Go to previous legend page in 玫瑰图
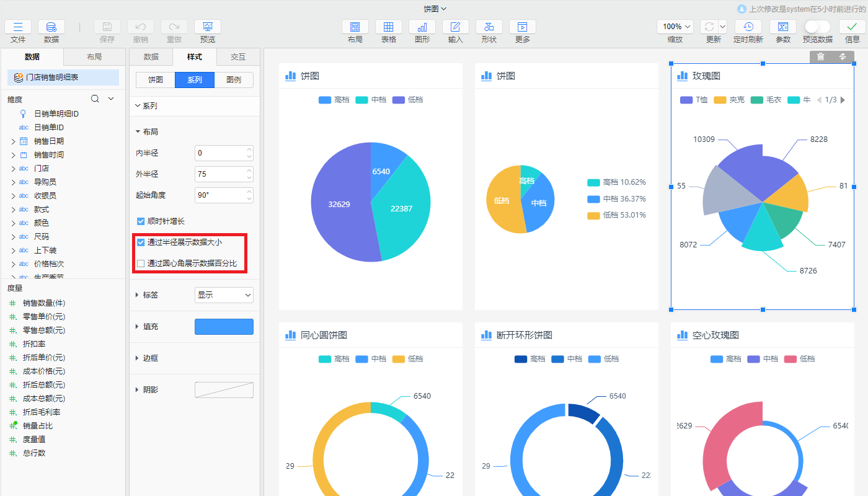 pos(818,100)
